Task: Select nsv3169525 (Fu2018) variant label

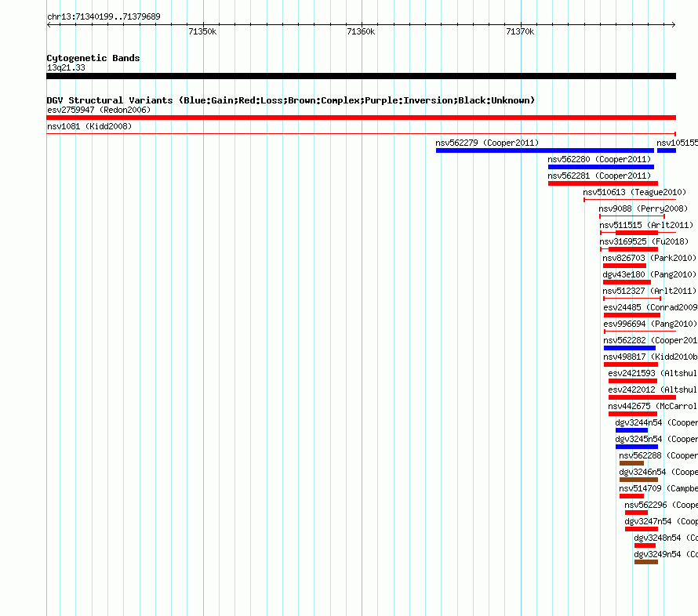Action: 644,241
